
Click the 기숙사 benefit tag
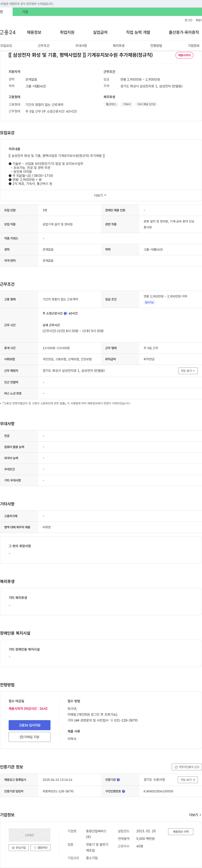[127, 104]
